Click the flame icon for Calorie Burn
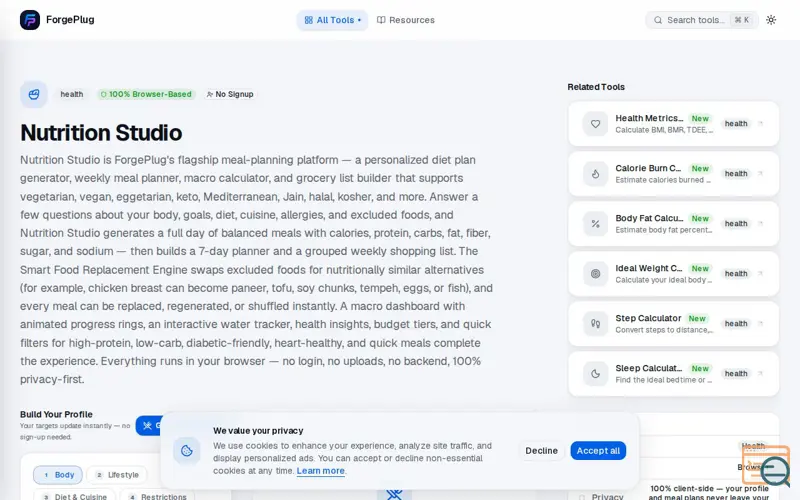800x500 pixels. 595,174
